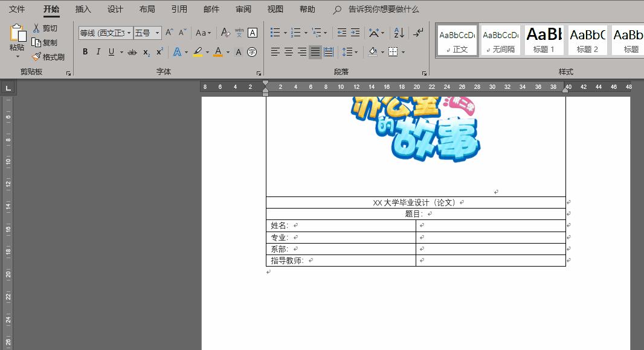Toggle strikethrough formatting
This screenshot has height=350, width=644.
pyautogui.click(x=132, y=52)
